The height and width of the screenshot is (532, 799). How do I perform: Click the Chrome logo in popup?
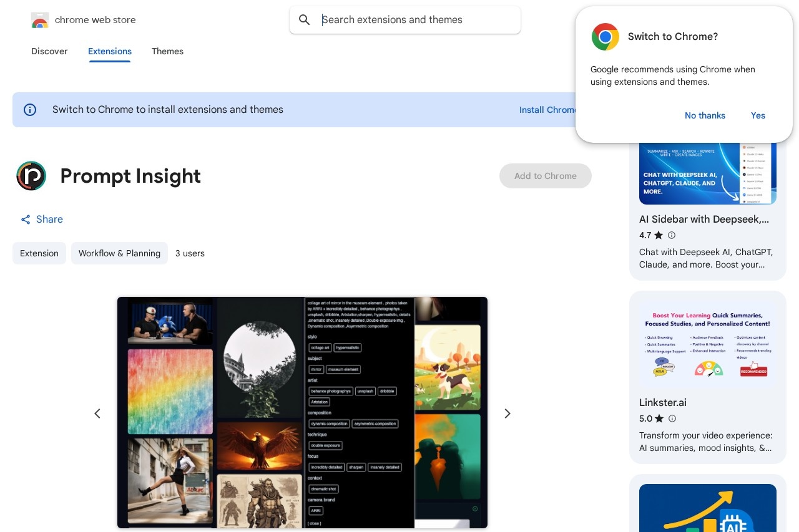[x=605, y=37]
